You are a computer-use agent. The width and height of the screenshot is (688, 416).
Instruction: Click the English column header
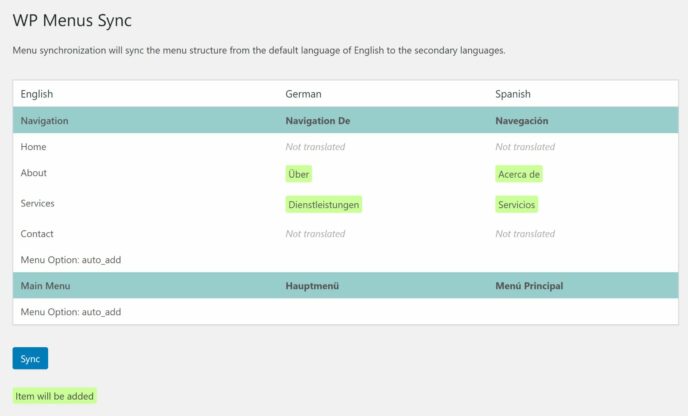pyautogui.click(x=37, y=94)
